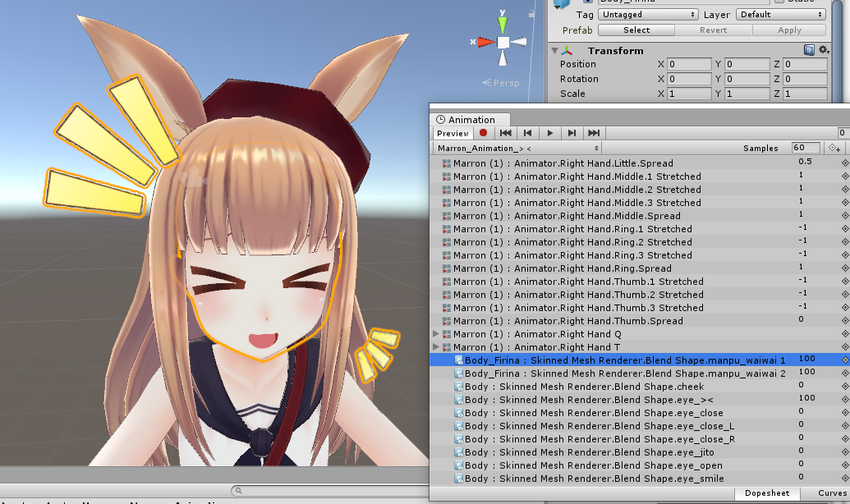Expand the Animator.Right Hand Q property
This screenshot has height=504, width=850.
436,334
